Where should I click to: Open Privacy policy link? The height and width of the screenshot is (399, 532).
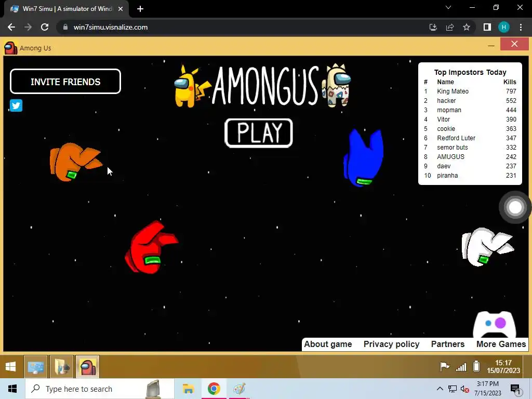pos(392,344)
